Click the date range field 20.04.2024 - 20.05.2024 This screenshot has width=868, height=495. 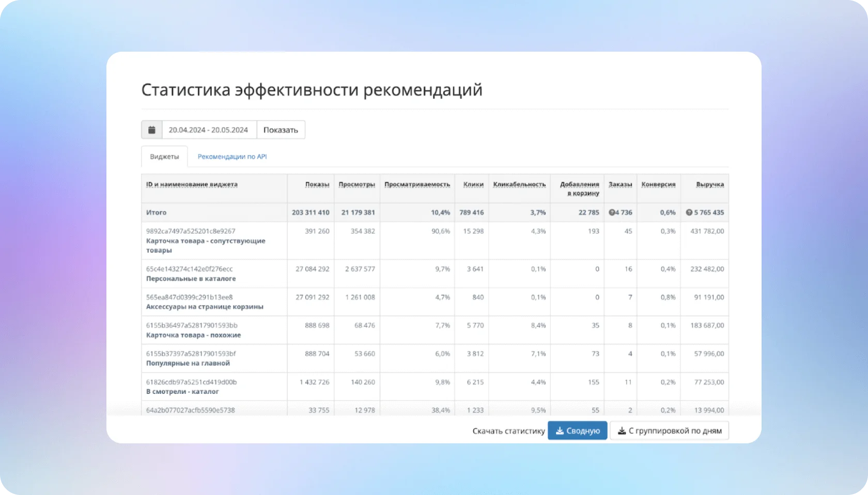coord(209,130)
